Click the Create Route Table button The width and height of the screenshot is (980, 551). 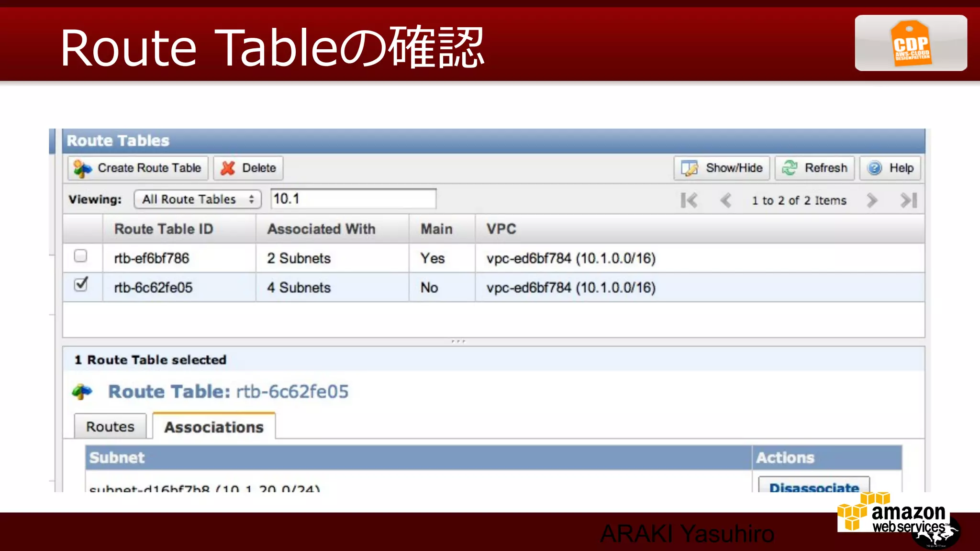point(138,168)
